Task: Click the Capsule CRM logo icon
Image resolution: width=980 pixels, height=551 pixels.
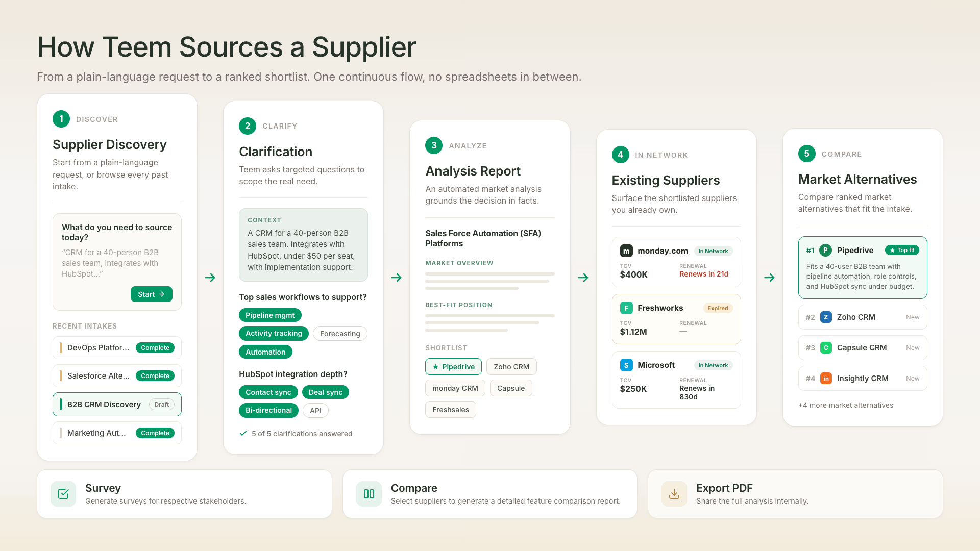Action: pyautogui.click(x=826, y=348)
